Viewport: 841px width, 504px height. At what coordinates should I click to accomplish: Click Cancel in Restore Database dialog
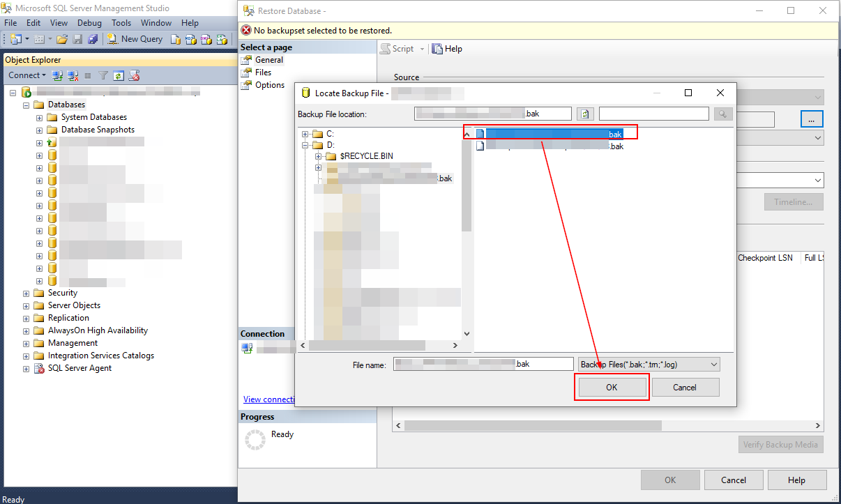coord(734,480)
